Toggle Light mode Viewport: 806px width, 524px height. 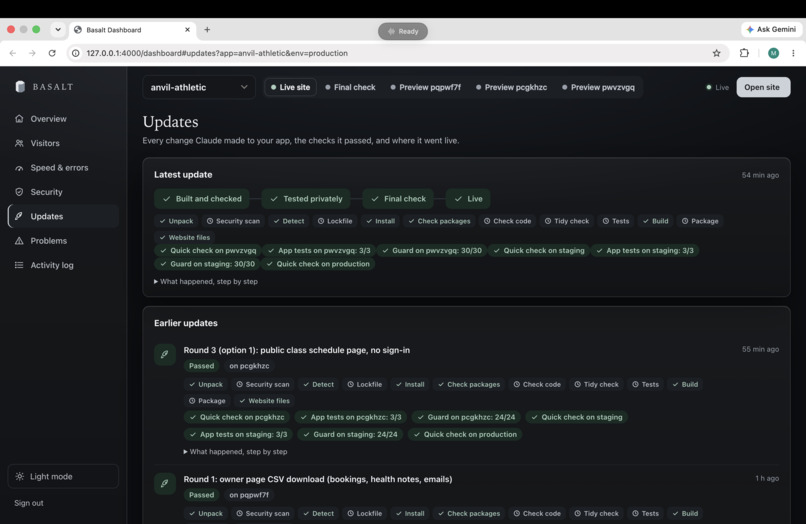63,476
